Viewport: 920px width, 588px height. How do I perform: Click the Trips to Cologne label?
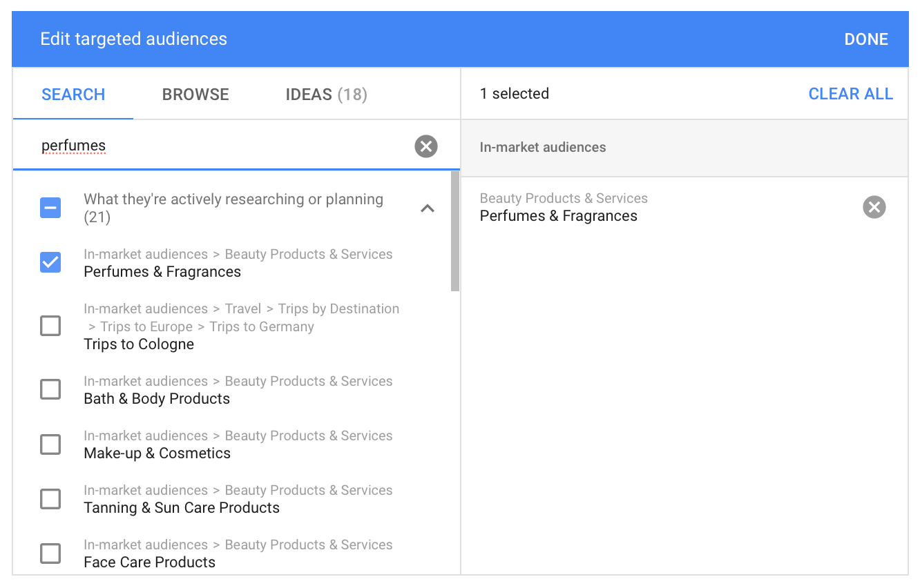click(139, 344)
